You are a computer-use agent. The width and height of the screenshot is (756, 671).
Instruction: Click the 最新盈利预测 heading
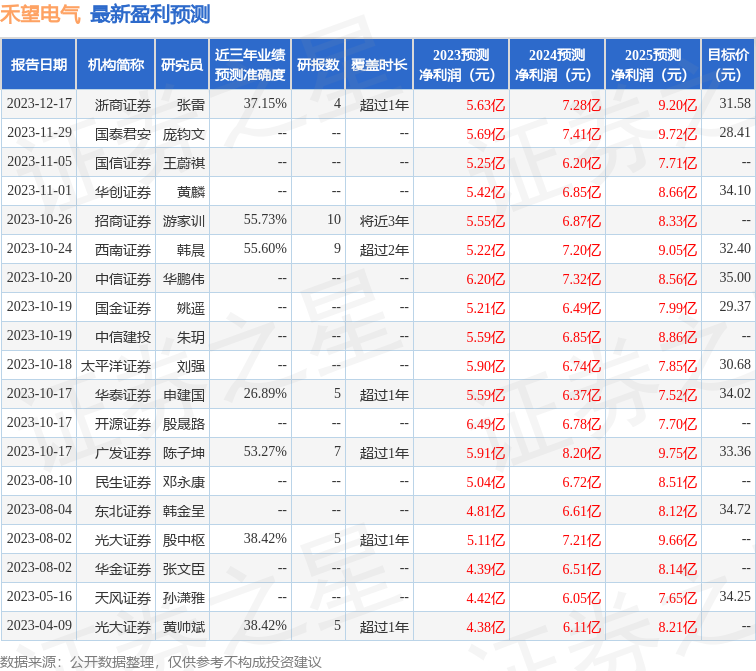(x=150, y=14)
